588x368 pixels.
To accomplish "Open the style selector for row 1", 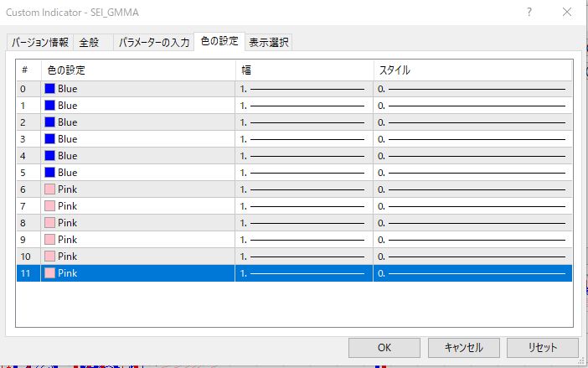I will (473, 106).
